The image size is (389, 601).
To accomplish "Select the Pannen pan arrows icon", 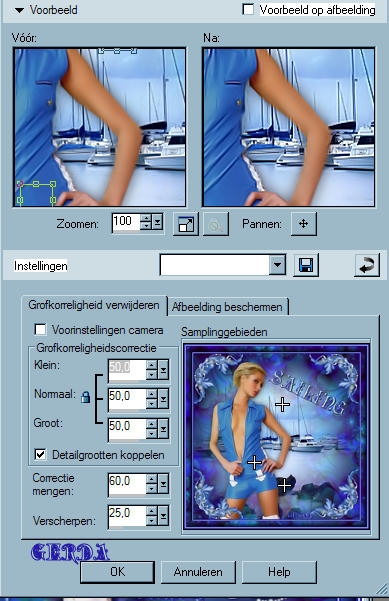I will click(x=304, y=223).
